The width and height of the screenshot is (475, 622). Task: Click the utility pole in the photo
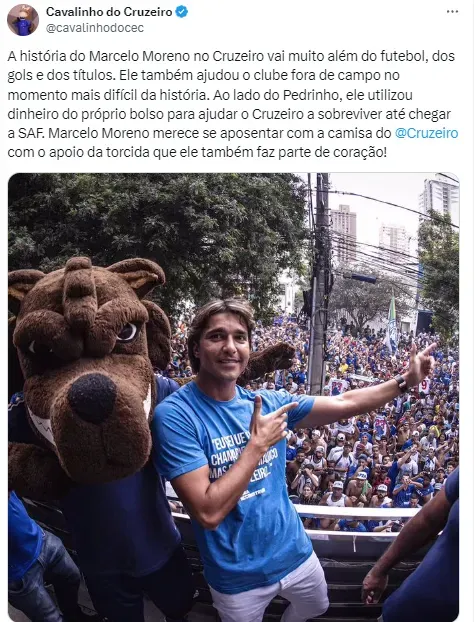click(320, 284)
